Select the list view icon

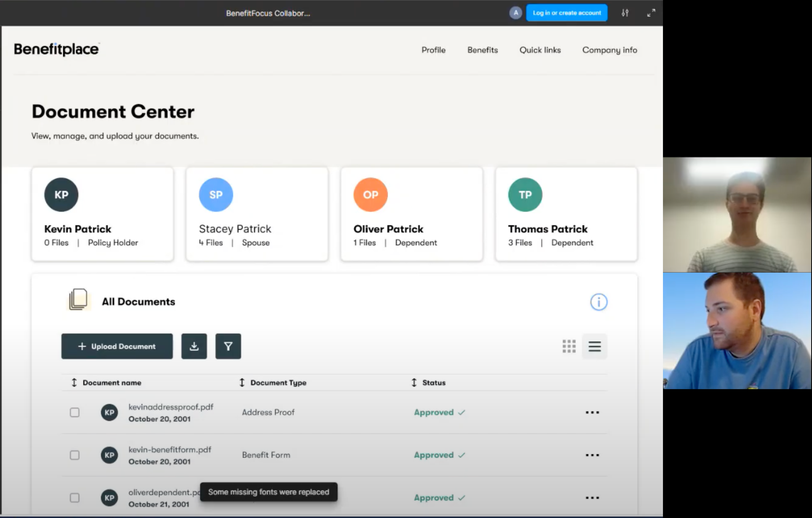594,346
